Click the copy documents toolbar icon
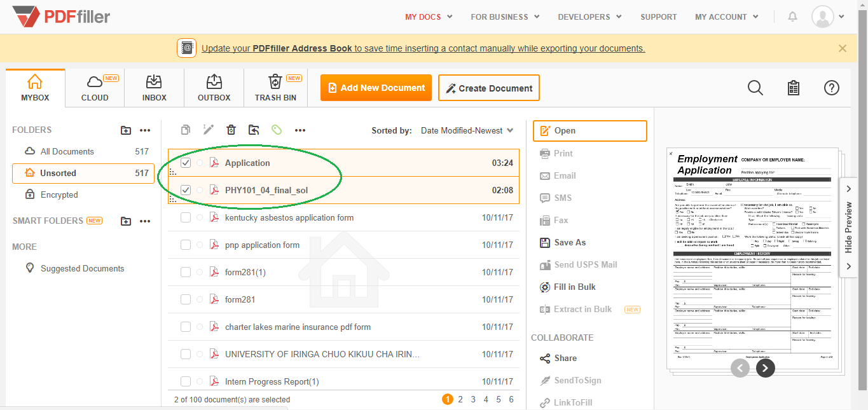Viewport: 868px width, 410px height. 185,130
